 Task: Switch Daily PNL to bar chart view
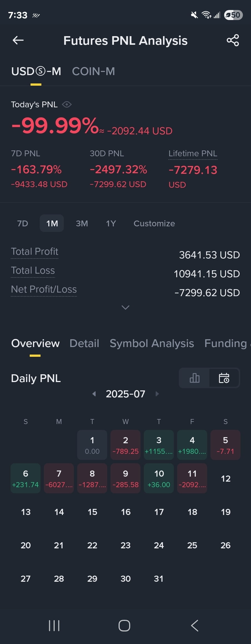click(x=194, y=378)
